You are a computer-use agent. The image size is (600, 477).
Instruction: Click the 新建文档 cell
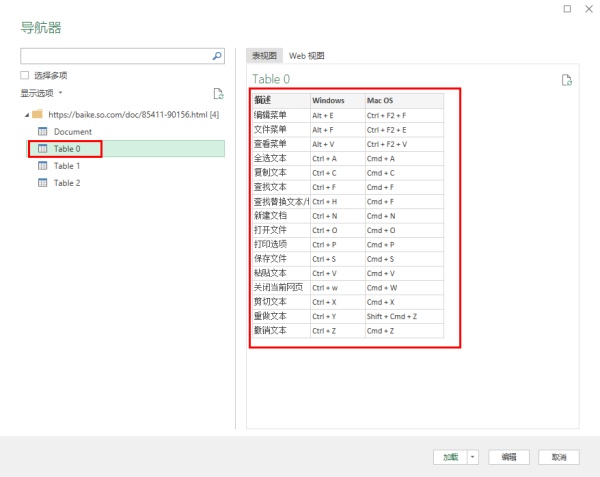pos(281,216)
